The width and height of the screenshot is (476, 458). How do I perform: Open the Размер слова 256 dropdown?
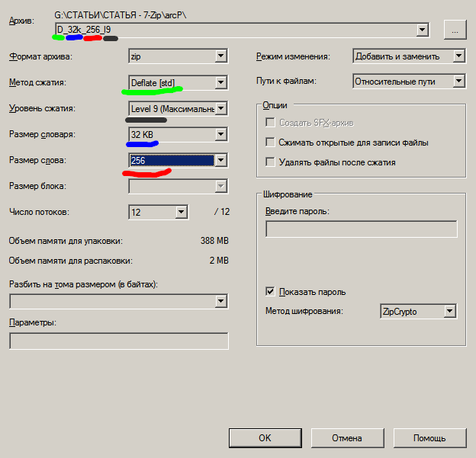pyautogui.click(x=178, y=160)
